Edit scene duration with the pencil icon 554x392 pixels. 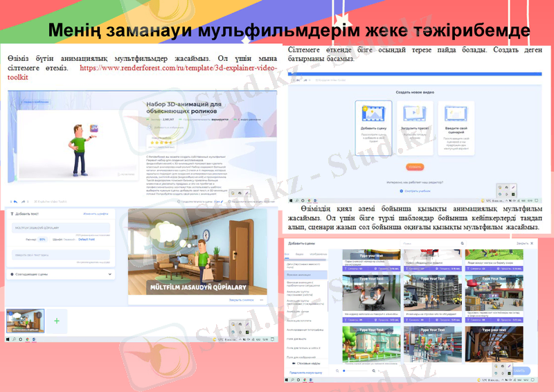[222, 202]
